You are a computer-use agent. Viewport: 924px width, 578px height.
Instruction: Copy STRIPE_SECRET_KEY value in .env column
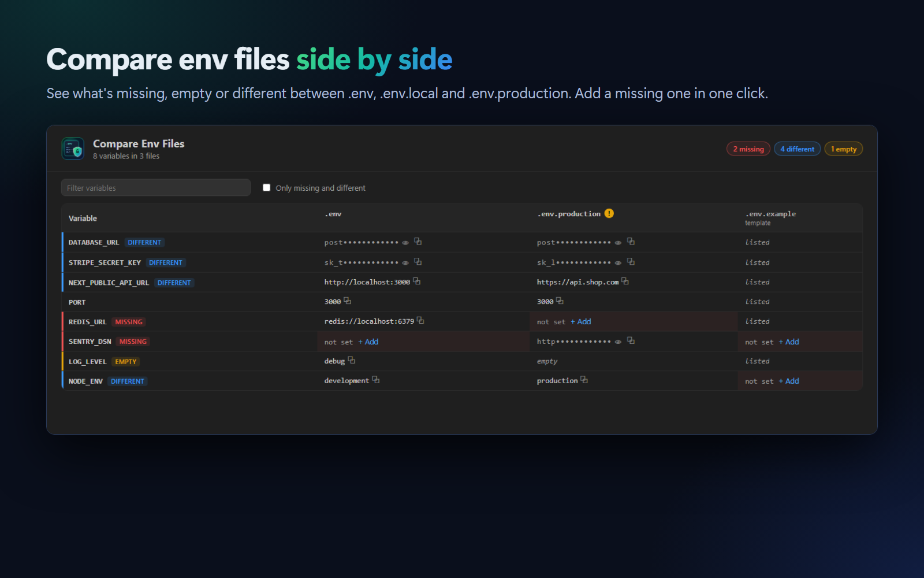pyautogui.click(x=418, y=262)
